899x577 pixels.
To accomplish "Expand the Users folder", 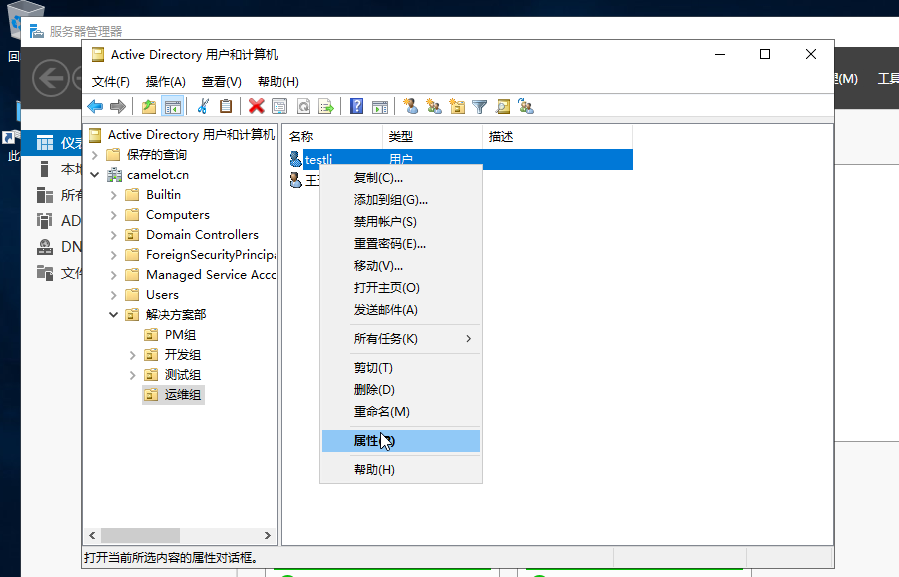I will (114, 295).
